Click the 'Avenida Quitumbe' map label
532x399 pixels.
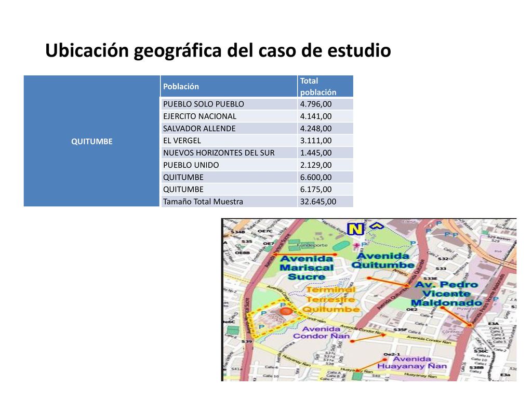[383, 260]
